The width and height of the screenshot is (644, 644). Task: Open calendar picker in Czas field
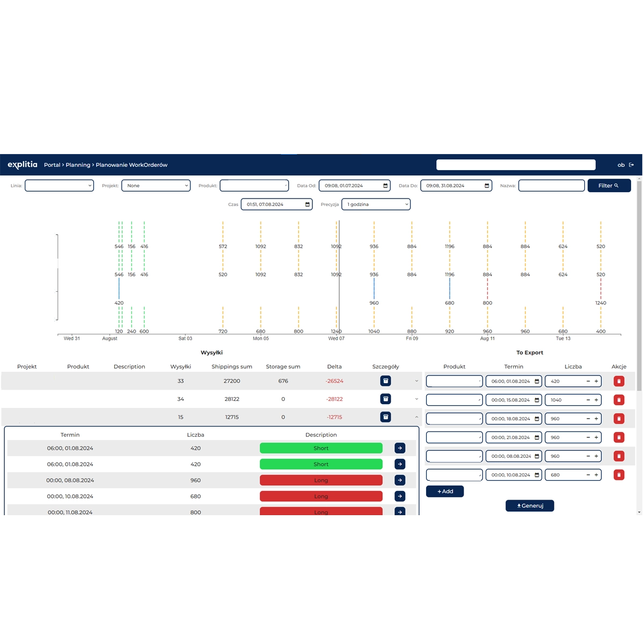tap(308, 204)
